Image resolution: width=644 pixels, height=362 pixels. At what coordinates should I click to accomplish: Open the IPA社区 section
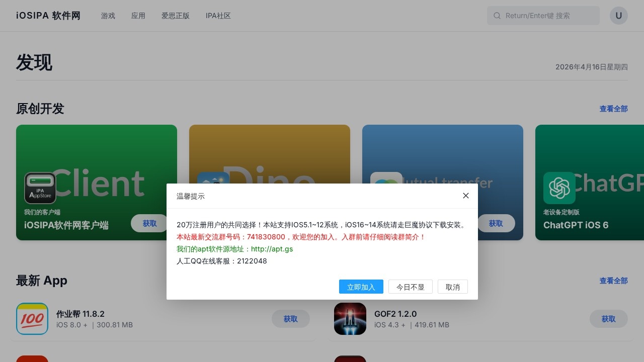point(218,16)
